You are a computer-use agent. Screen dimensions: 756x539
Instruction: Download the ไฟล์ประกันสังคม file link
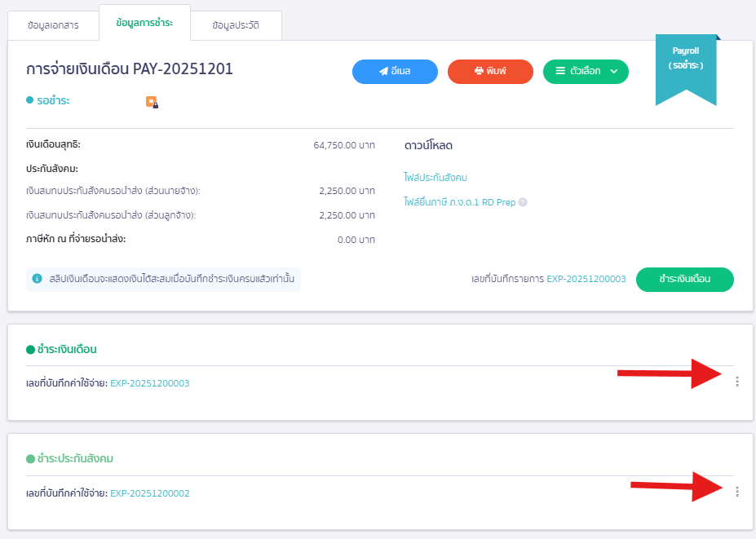point(435,178)
